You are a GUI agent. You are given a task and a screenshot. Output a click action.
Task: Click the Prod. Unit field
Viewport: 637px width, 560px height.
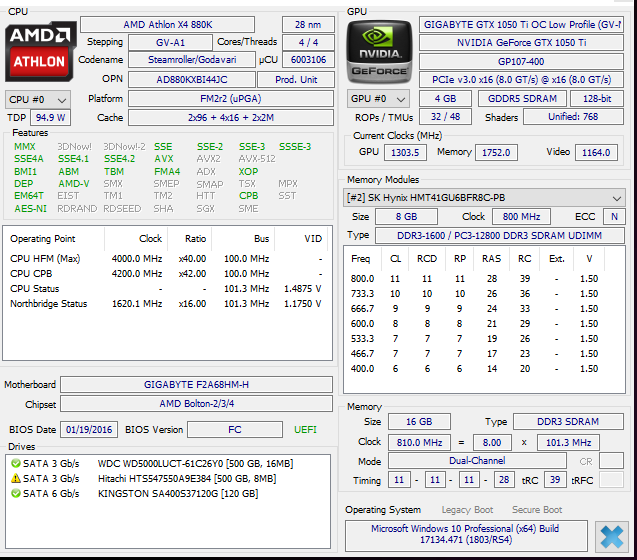(x=296, y=80)
